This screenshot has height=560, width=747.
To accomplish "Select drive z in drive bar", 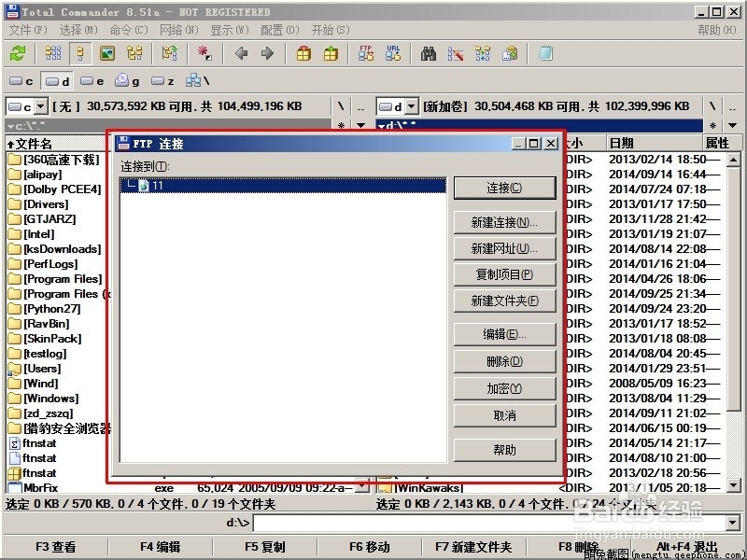I will (162, 81).
